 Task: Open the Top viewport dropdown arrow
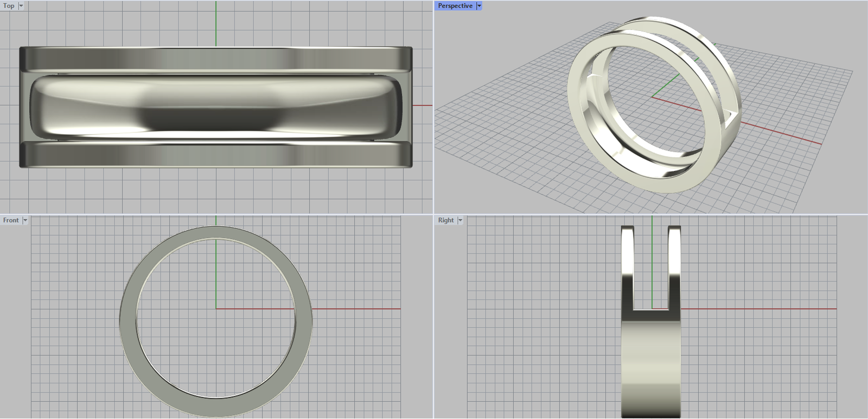pyautogui.click(x=21, y=6)
